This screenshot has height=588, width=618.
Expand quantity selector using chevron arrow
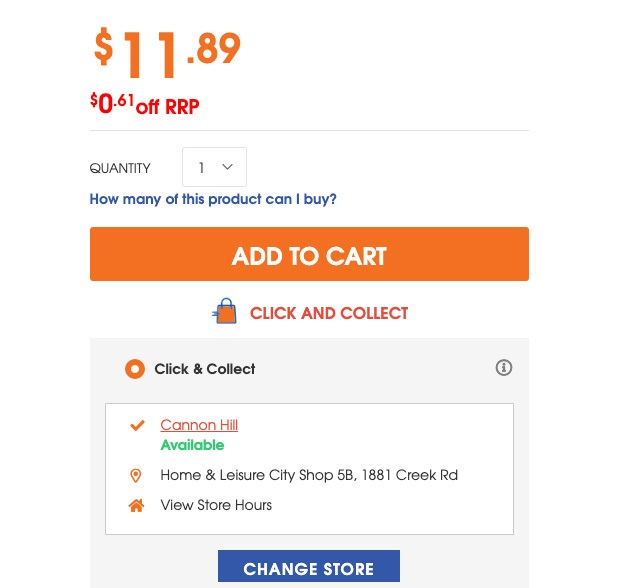(x=227, y=167)
